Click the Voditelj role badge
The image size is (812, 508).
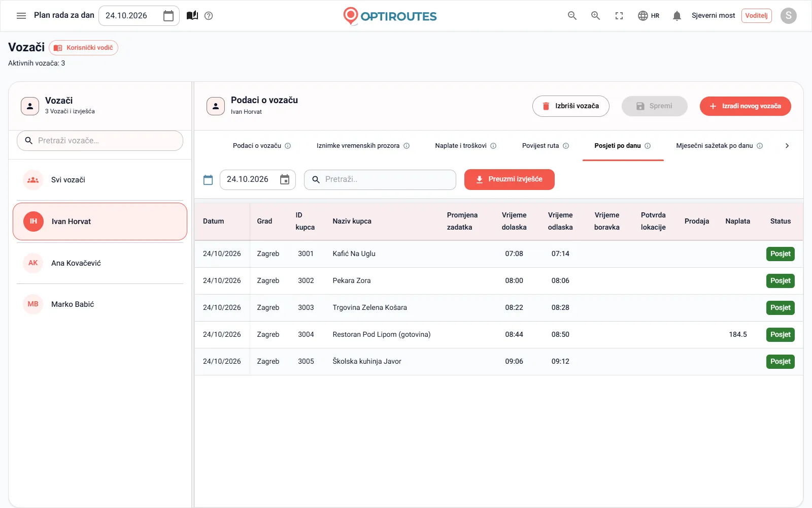pyautogui.click(x=756, y=16)
